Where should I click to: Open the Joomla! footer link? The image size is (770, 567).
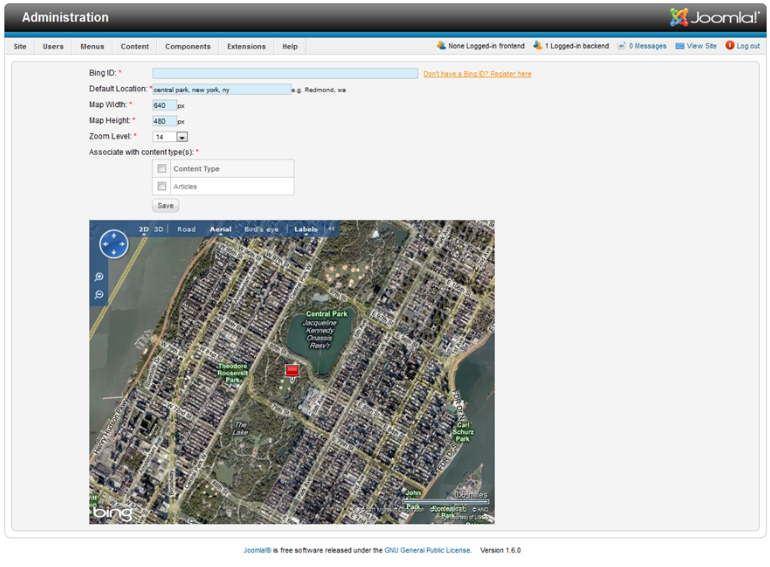coord(257,550)
